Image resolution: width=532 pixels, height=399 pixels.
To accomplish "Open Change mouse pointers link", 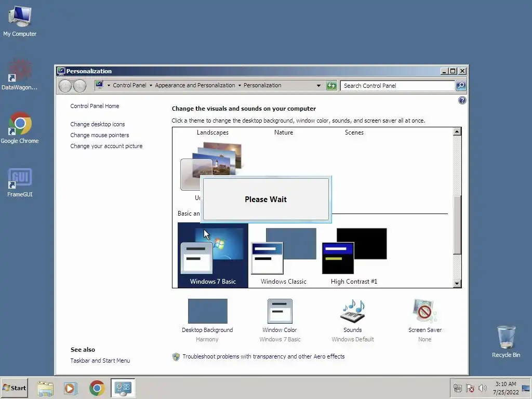I will [x=99, y=135].
